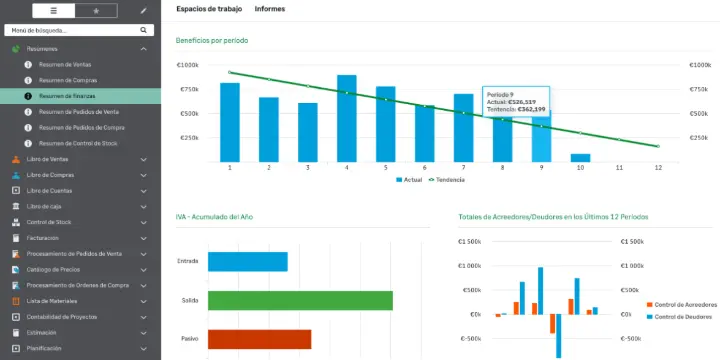Toggle the Tendencia series in chart legend
The height and width of the screenshot is (360, 720).
click(x=446, y=180)
